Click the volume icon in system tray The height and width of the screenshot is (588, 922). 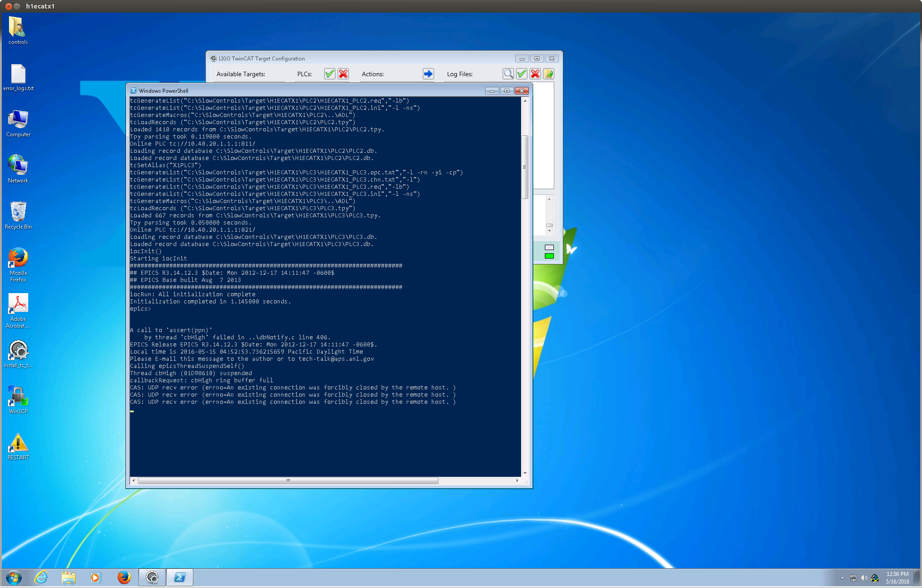pos(864,578)
